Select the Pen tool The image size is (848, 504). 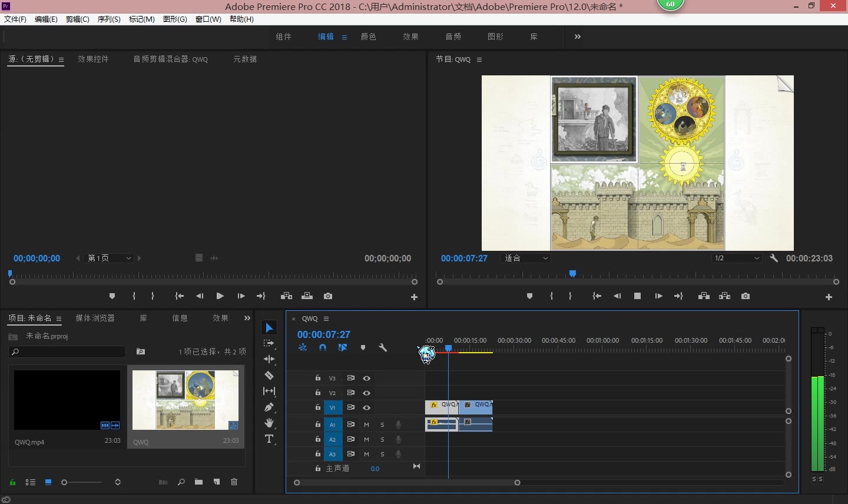269,407
